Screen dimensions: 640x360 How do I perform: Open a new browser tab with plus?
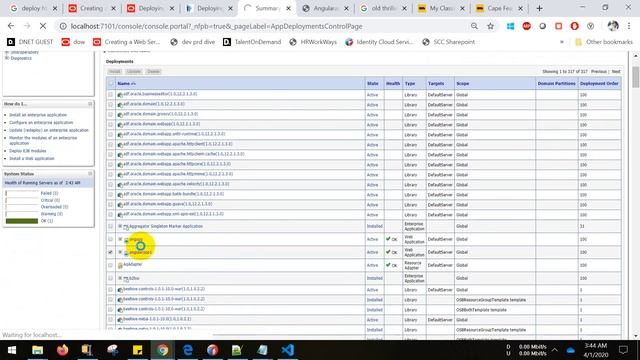[x=539, y=8]
